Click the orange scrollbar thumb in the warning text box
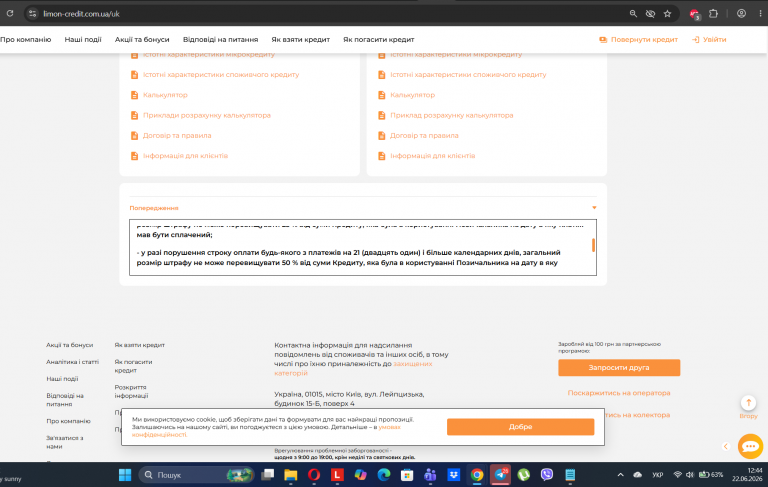 tap(593, 245)
